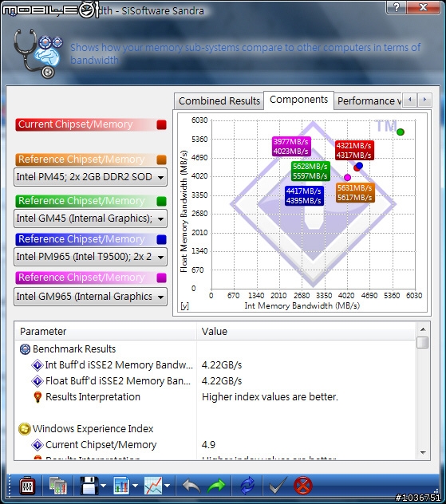Select the Components tab
The width and height of the screenshot is (446, 504).
coord(298,100)
